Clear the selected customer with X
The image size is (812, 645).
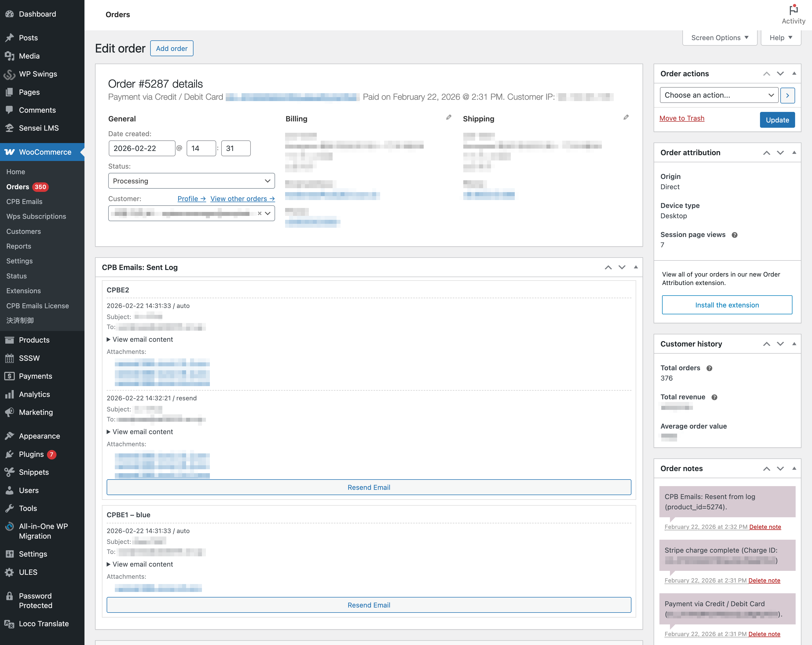pos(259,214)
